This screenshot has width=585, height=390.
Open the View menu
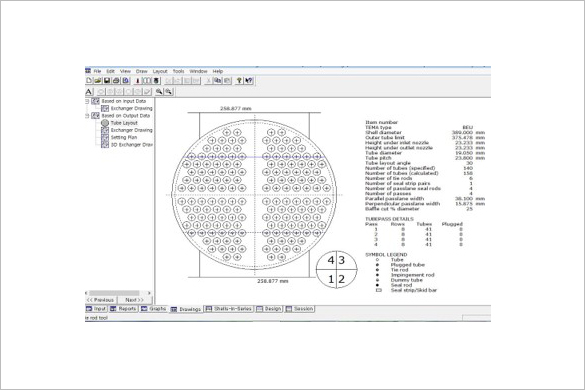125,71
